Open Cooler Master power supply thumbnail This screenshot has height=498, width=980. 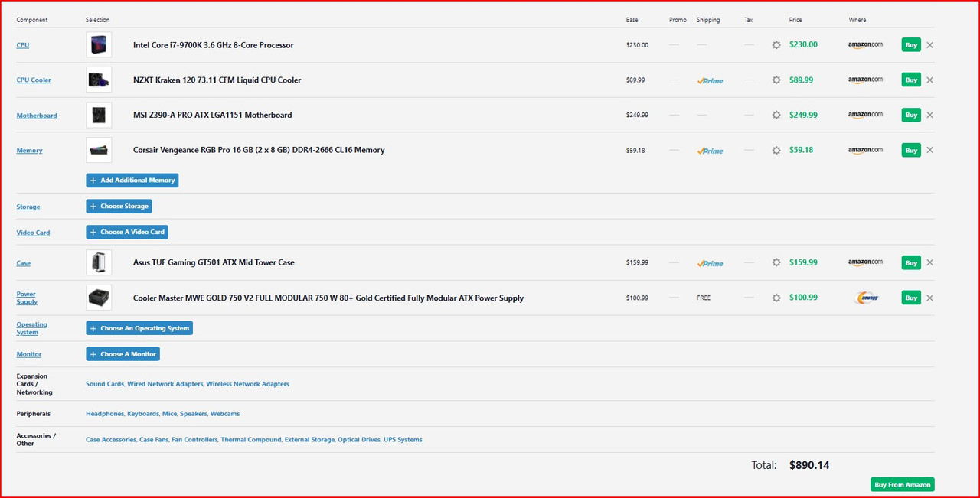[99, 298]
